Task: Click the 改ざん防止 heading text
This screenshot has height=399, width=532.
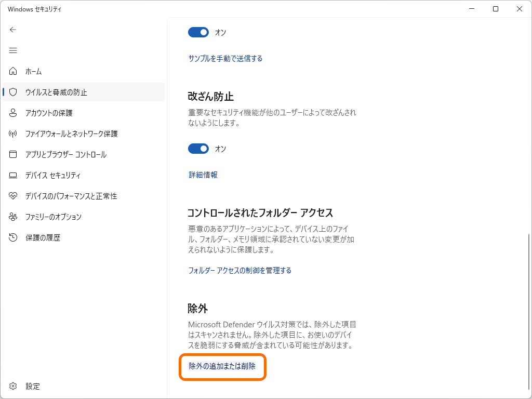Action: coord(211,97)
